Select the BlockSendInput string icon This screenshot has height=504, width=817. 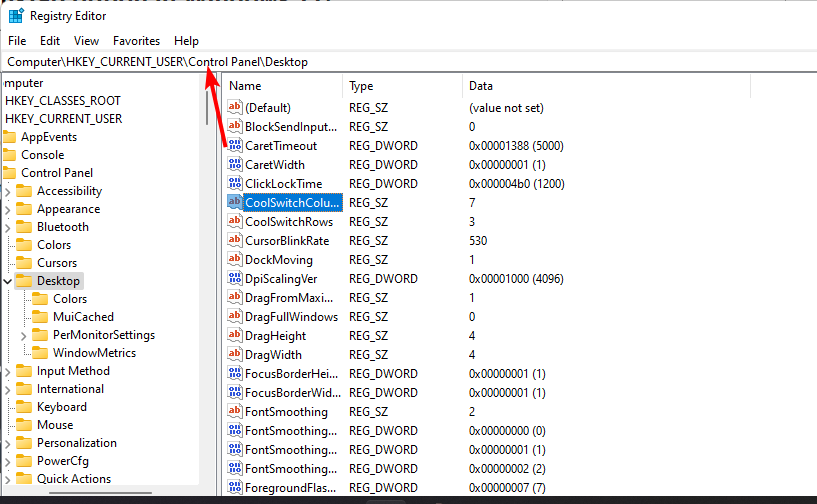[235, 126]
